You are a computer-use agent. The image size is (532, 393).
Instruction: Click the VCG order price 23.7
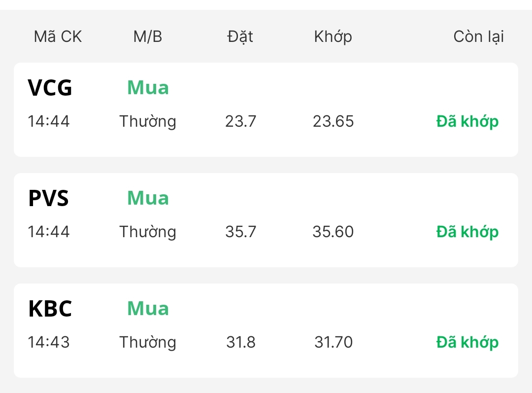point(241,121)
